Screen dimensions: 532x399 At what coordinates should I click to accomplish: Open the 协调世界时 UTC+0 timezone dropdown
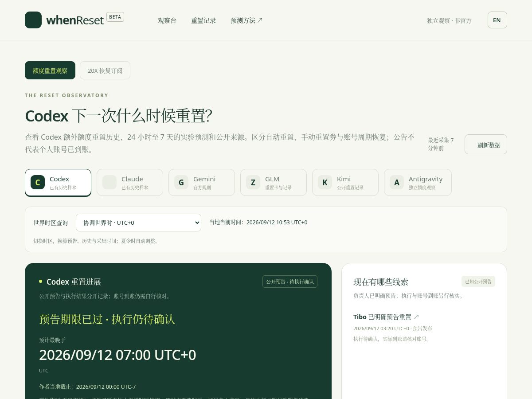tap(138, 223)
